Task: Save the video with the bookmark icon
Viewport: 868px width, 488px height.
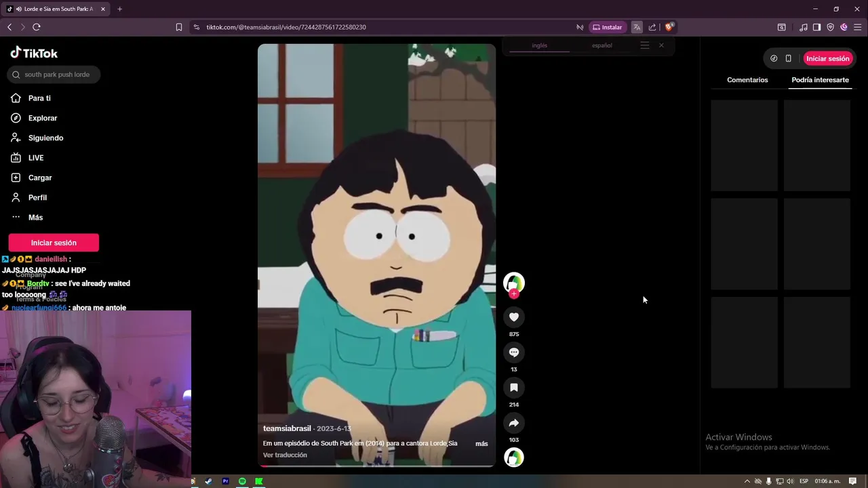Action: (514, 388)
